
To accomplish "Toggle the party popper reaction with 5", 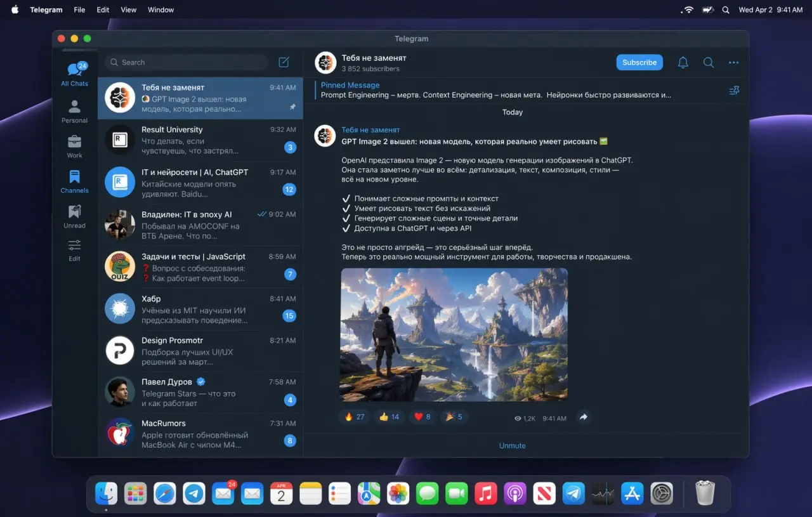I will coord(454,417).
